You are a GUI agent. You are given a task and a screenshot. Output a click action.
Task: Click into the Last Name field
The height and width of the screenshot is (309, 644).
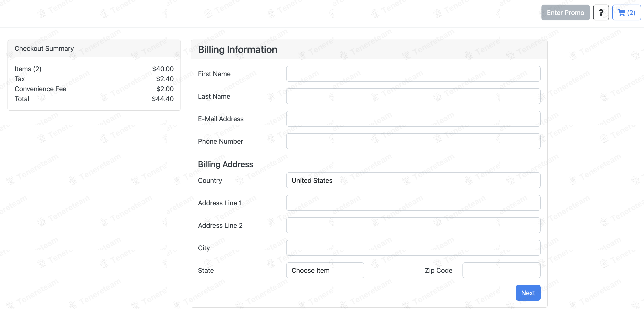[x=413, y=96]
